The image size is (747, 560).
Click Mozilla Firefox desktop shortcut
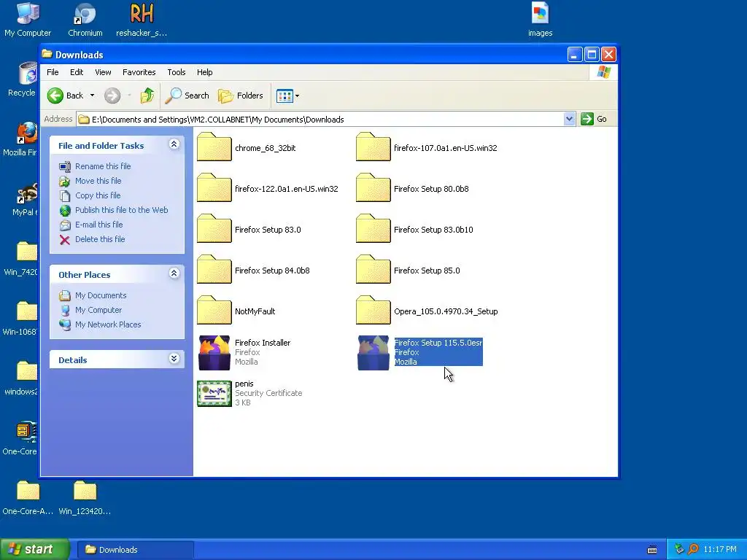pos(27,133)
